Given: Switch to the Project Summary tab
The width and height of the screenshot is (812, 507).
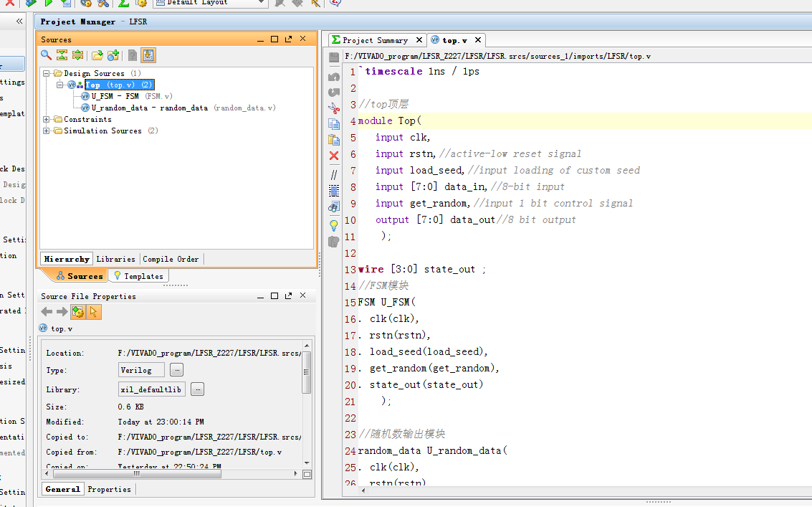Looking at the screenshot, I should click(374, 40).
